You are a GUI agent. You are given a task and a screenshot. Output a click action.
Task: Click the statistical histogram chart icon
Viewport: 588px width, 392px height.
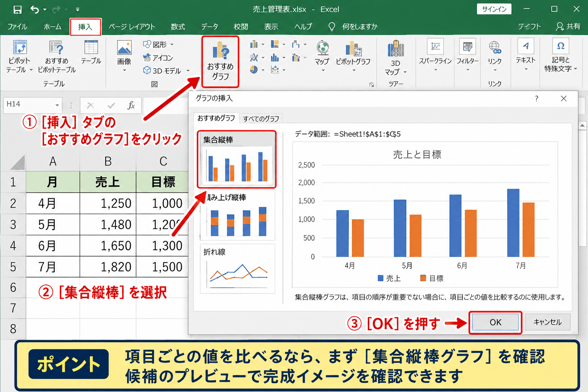275,57
